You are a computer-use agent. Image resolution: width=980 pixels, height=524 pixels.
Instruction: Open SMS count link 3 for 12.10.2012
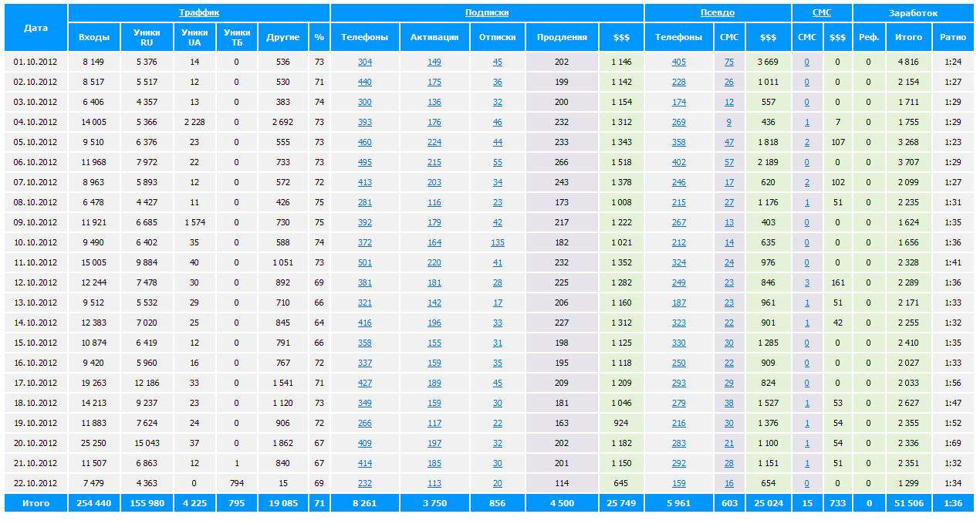[x=807, y=282]
